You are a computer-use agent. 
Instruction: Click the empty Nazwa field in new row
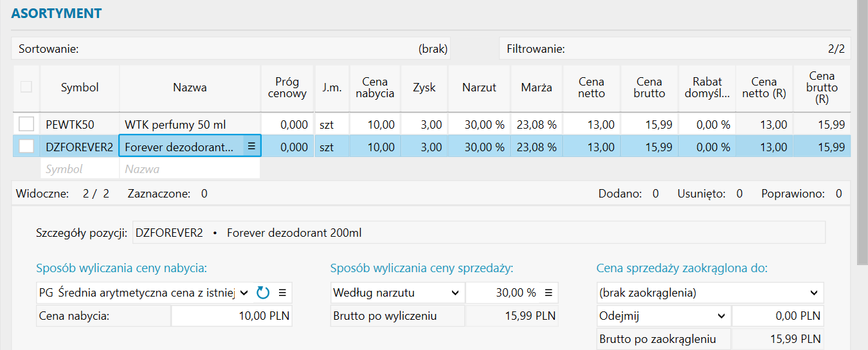point(190,169)
